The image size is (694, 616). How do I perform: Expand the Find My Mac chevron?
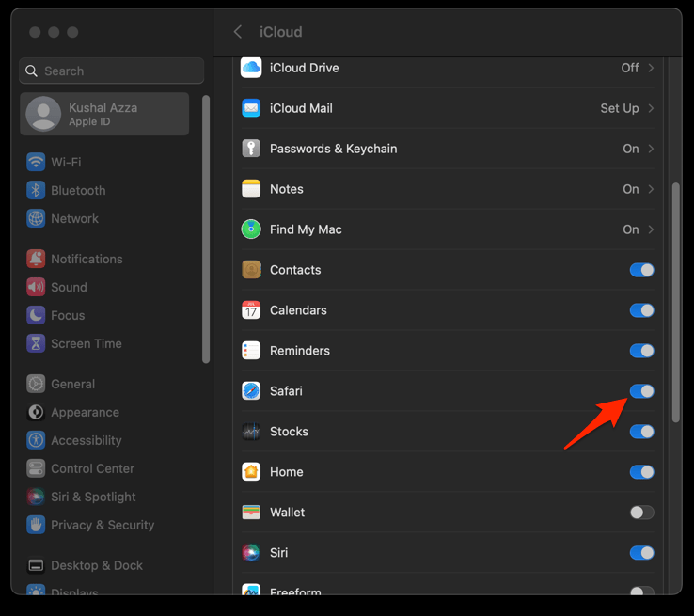[x=651, y=229]
